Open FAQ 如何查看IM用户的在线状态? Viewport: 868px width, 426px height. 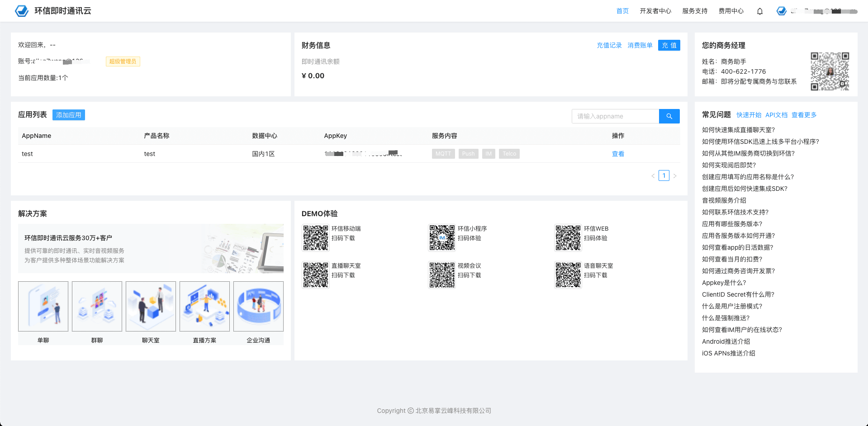742,330
